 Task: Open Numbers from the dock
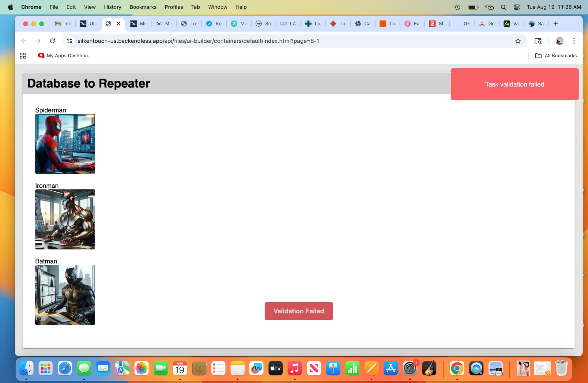pyautogui.click(x=352, y=368)
